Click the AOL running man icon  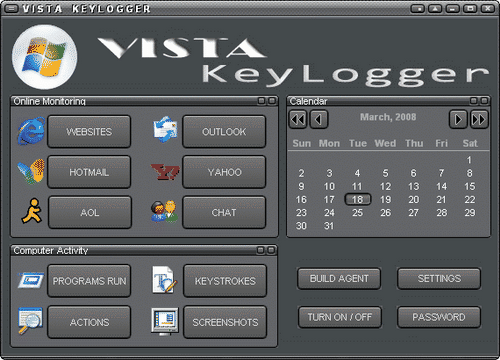pos(32,211)
